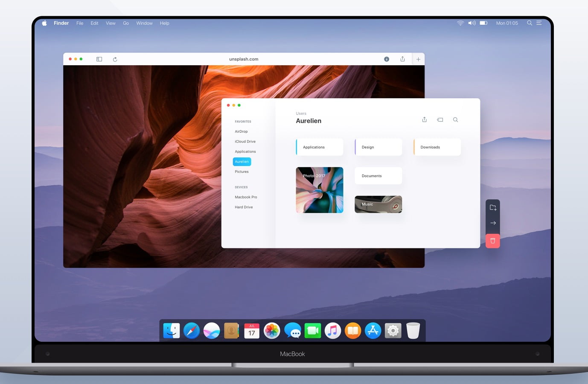588x384 pixels.
Task: Open a new browser tab with the plus button
Action: [x=418, y=59]
